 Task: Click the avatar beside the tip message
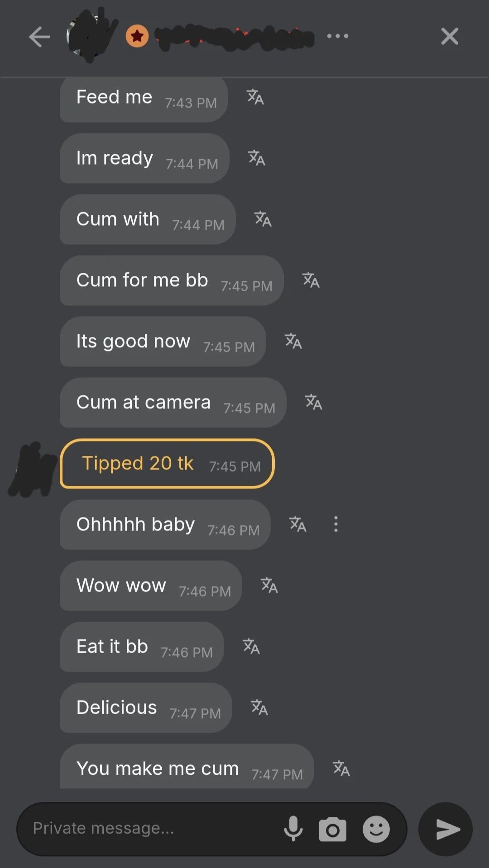pos(33,470)
